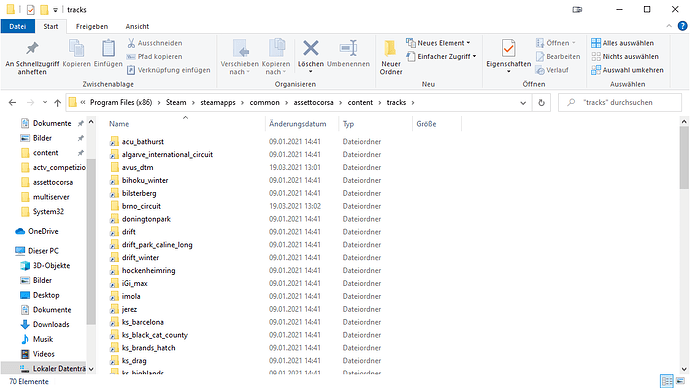The height and width of the screenshot is (388, 690).
Task: Open the Neues Element dropdown
Action: click(x=438, y=43)
